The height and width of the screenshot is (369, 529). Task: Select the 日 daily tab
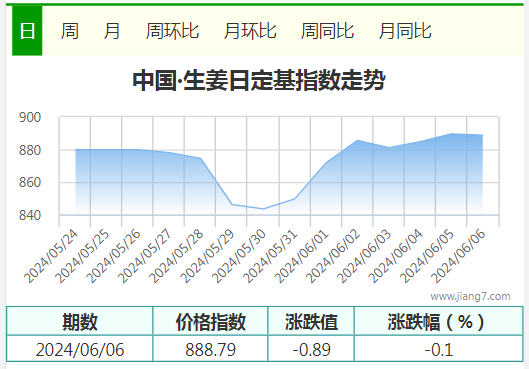click(x=27, y=31)
